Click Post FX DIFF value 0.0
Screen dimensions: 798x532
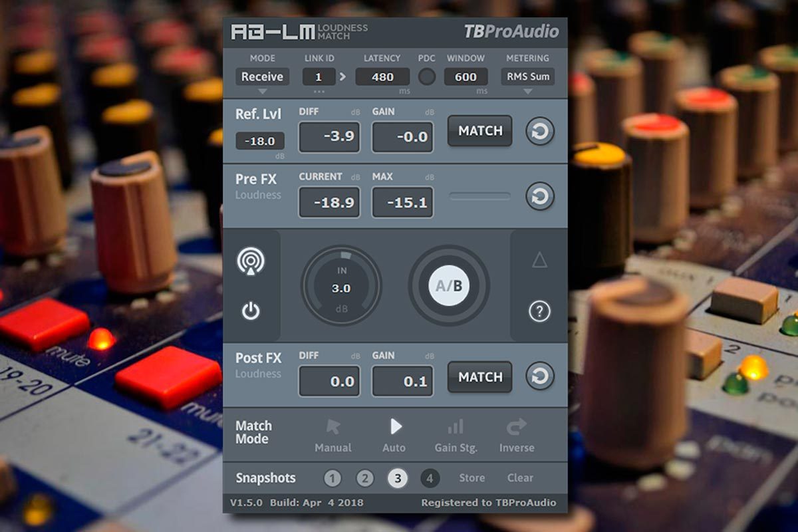tap(329, 381)
